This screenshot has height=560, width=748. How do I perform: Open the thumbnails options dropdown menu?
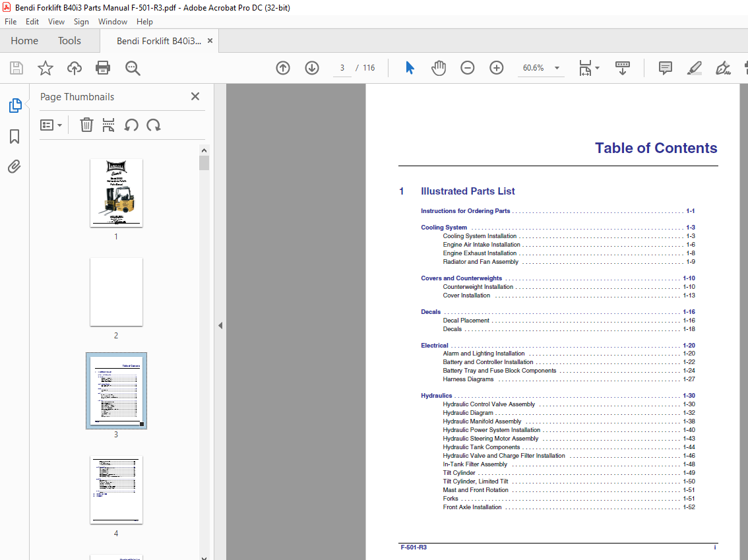click(51, 125)
